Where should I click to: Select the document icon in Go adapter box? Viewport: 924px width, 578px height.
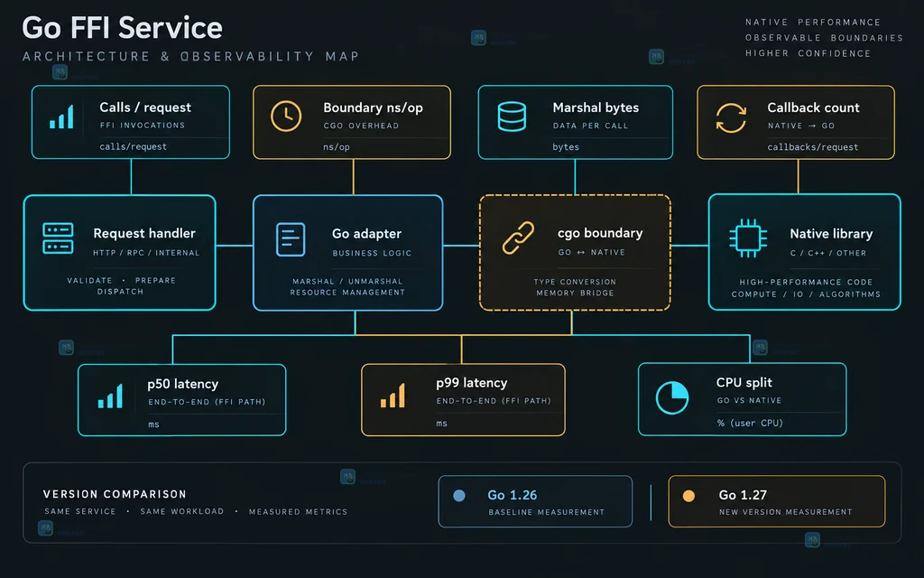coord(291,239)
